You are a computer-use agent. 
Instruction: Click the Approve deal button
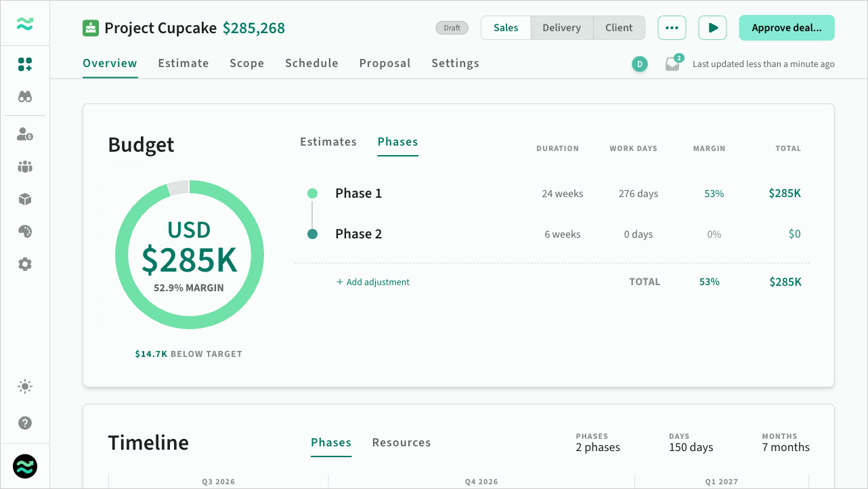coord(787,28)
